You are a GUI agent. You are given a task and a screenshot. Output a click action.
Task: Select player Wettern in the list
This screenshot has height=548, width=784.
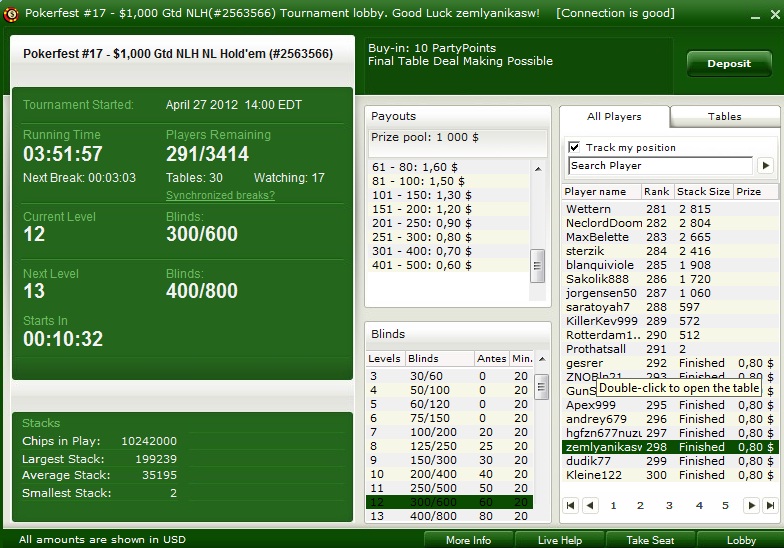tap(670, 209)
